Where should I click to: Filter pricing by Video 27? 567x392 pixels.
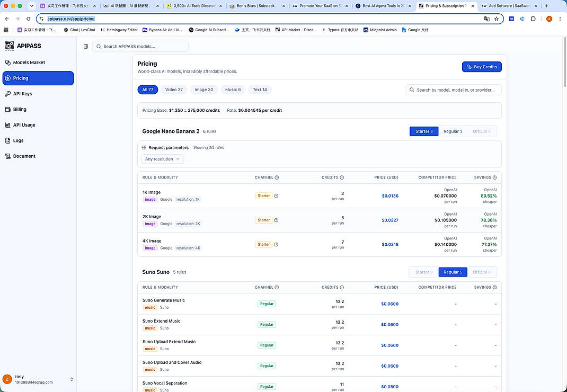pyautogui.click(x=174, y=90)
